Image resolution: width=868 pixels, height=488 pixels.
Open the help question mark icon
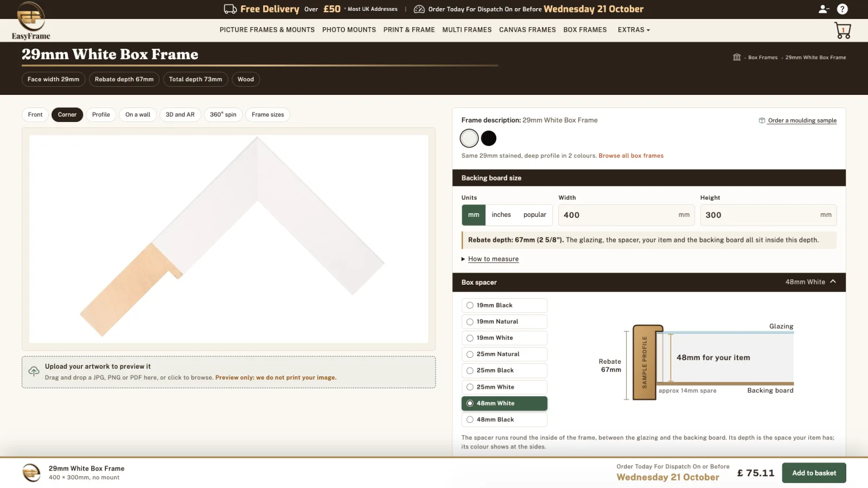pyautogui.click(x=842, y=9)
